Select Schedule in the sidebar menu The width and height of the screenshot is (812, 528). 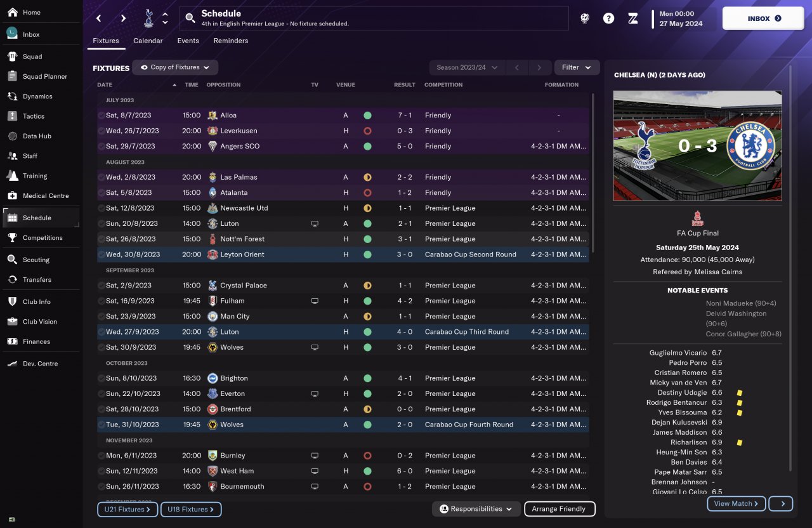[41, 218]
